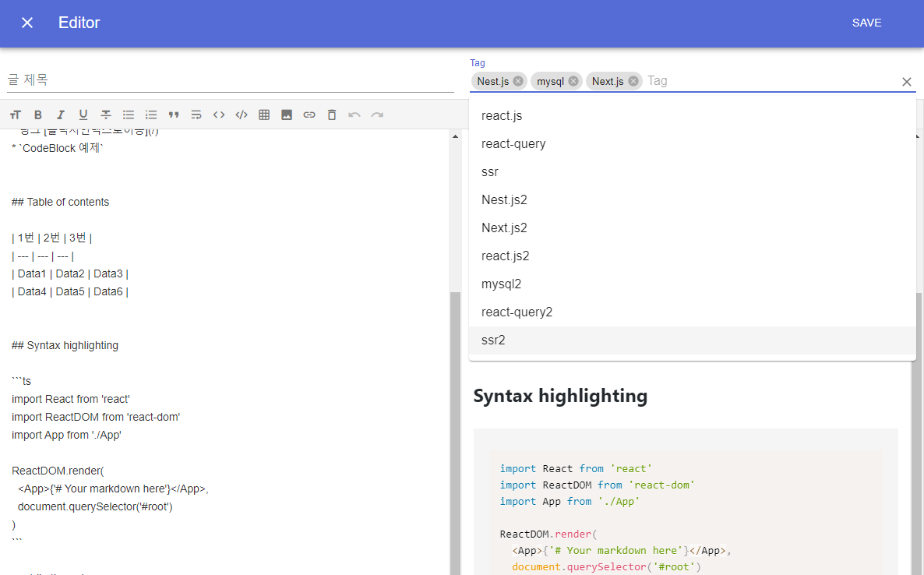Screen dimensions: 924x575
Task: Click the Nest.js tag chip label
Action: click(492, 81)
